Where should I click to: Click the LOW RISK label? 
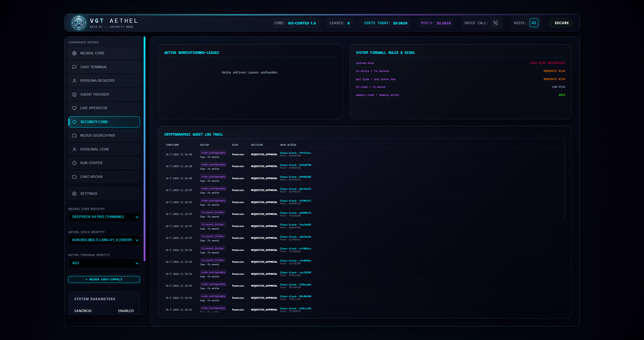click(558, 87)
